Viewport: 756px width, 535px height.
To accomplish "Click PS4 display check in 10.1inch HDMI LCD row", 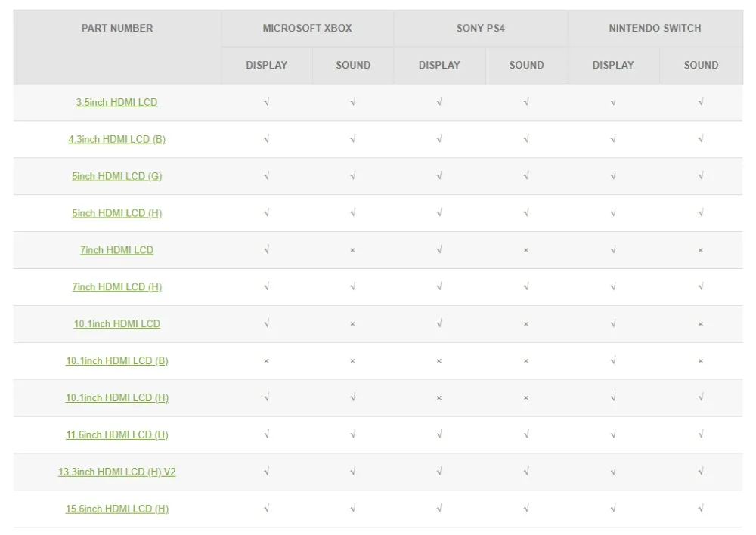I will click(439, 323).
